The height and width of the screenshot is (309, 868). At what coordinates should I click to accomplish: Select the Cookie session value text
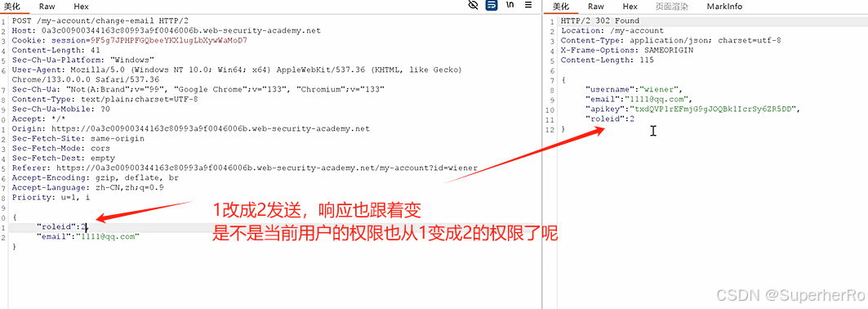168,40
